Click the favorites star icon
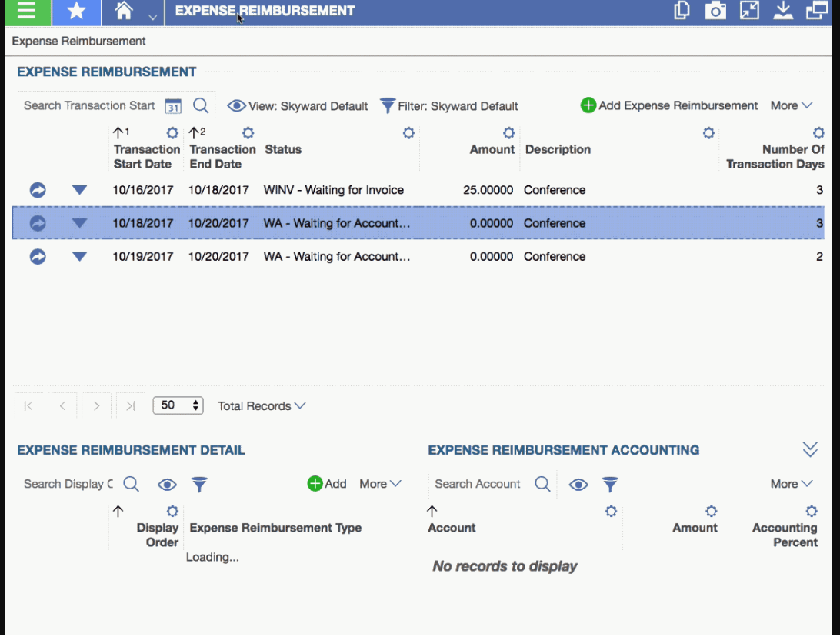840x637 pixels. 76,12
